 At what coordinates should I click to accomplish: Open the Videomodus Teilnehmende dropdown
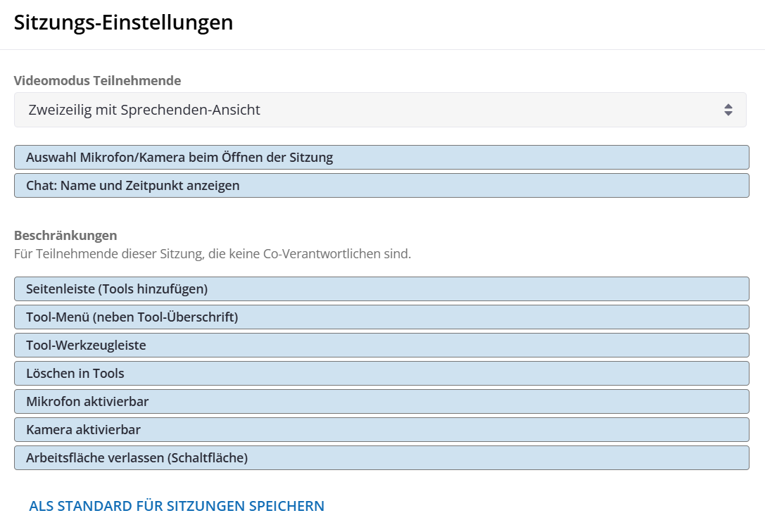click(x=380, y=110)
